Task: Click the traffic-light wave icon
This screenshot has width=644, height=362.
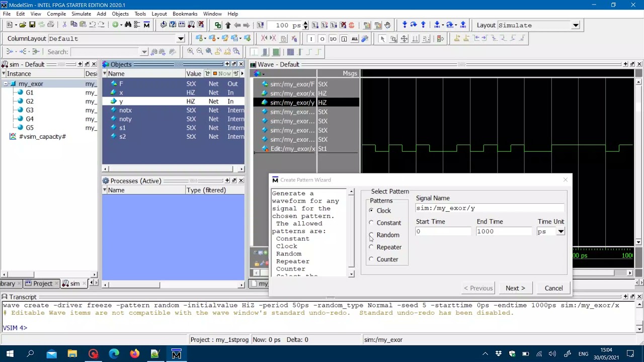Action: (440, 39)
